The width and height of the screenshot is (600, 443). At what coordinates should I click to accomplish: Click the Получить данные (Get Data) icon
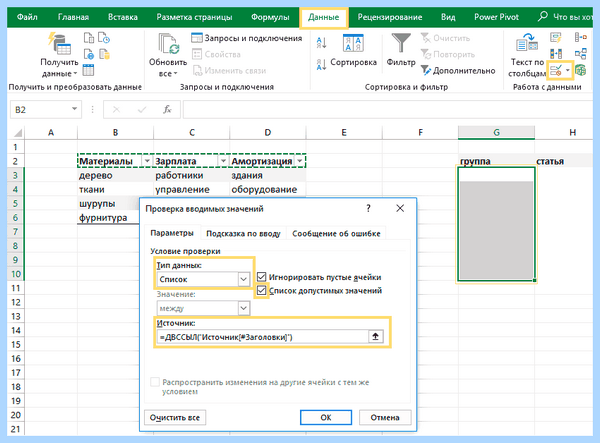tap(59, 43)
